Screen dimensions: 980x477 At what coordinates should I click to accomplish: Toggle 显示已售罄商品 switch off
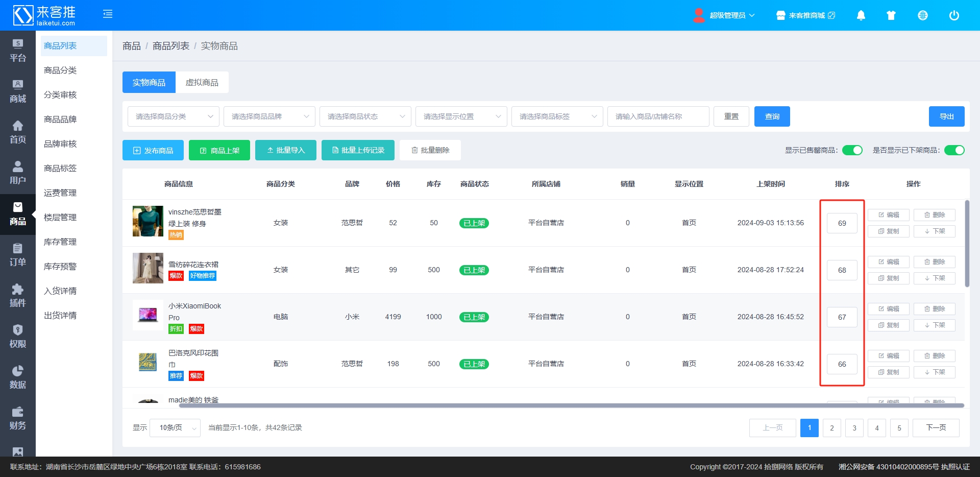click(x=852, y=150)
